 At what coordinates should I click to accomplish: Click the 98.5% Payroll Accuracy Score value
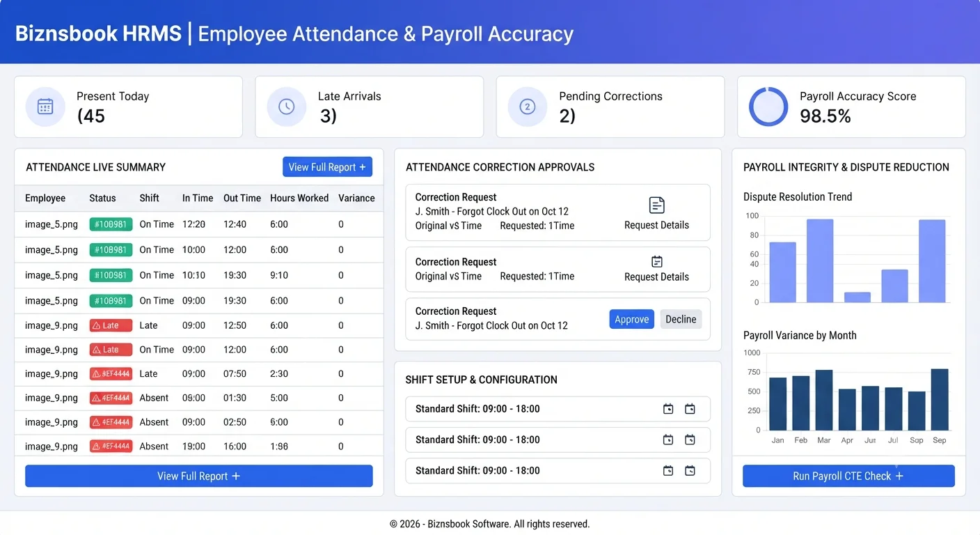(825, 116)
